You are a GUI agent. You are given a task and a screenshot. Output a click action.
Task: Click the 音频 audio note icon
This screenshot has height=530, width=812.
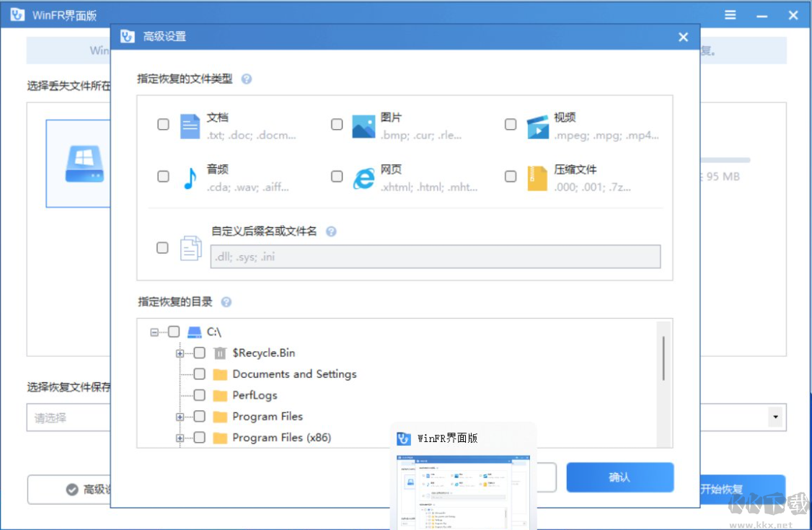click(190, 177)
